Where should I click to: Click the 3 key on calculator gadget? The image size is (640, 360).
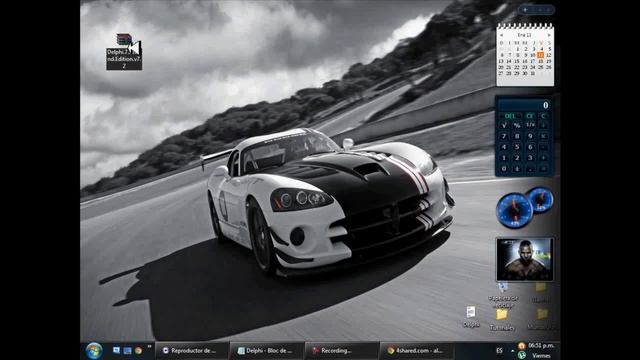(x=530, y=158)
